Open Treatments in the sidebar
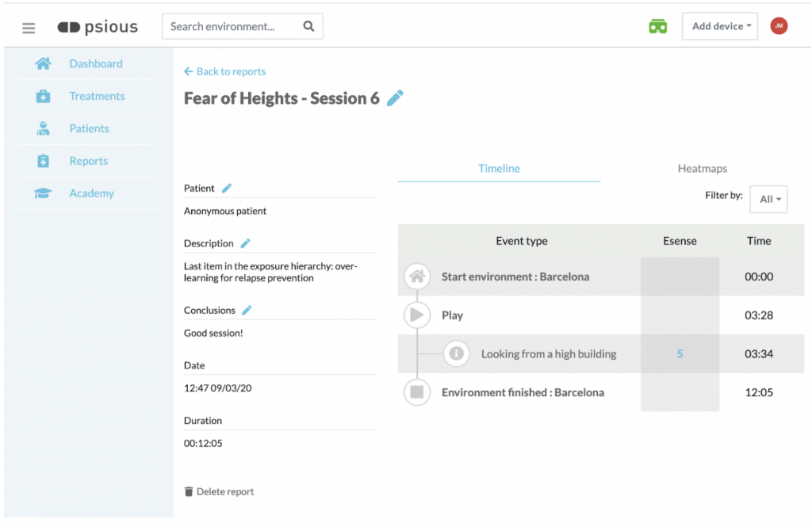The image size is (812, 523). coord(97,96)
